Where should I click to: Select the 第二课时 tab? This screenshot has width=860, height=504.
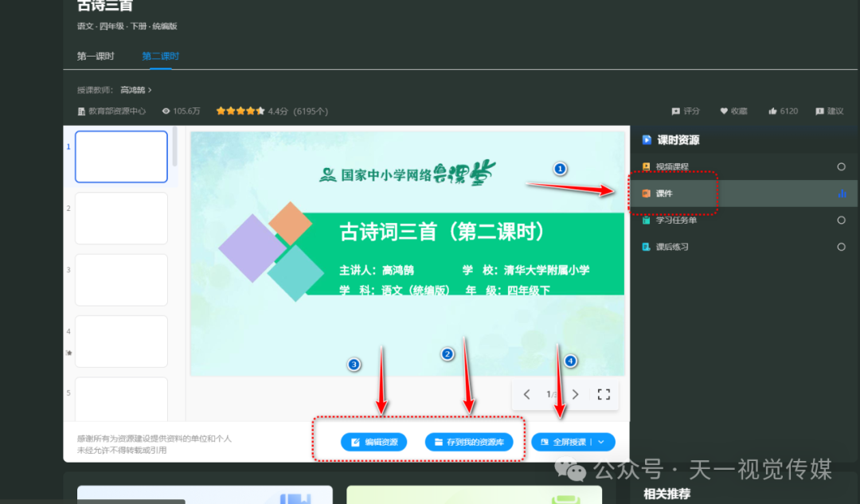tap(160, 56)
